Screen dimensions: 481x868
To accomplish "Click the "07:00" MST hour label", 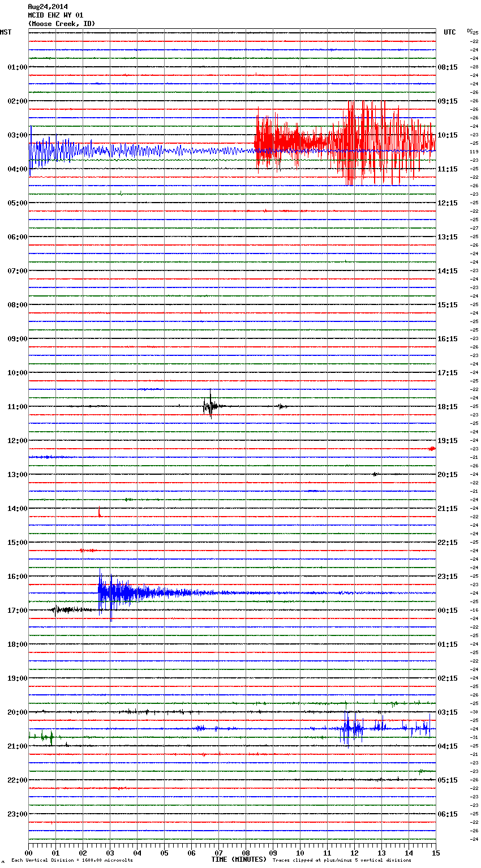I will click(18, 270).
